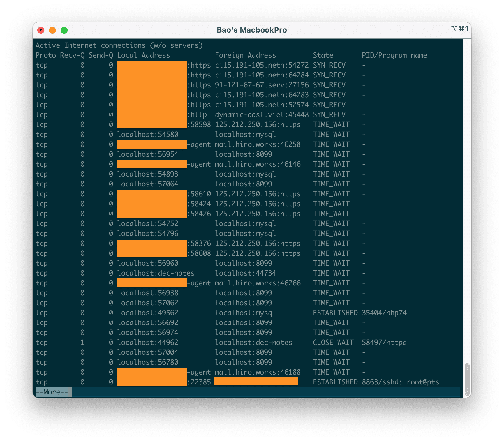Click the first SYN_RECV state label

(329, 65)
